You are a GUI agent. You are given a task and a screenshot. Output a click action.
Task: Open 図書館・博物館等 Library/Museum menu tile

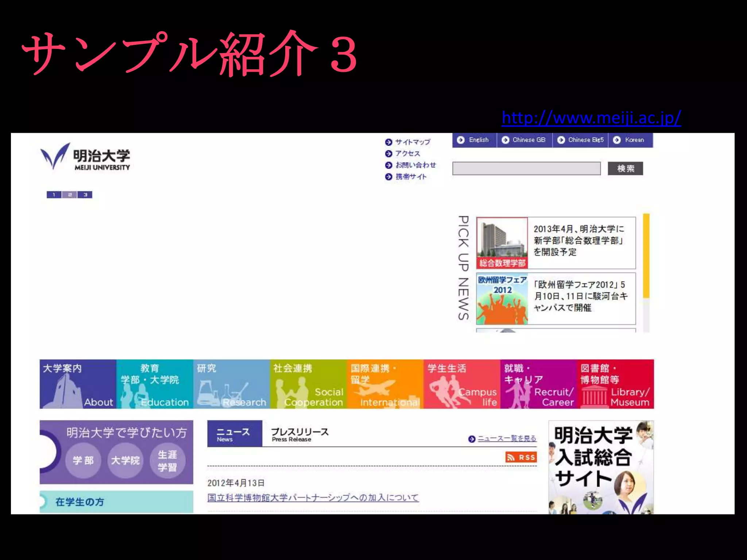pyautogui.click(x=616, y=384)
